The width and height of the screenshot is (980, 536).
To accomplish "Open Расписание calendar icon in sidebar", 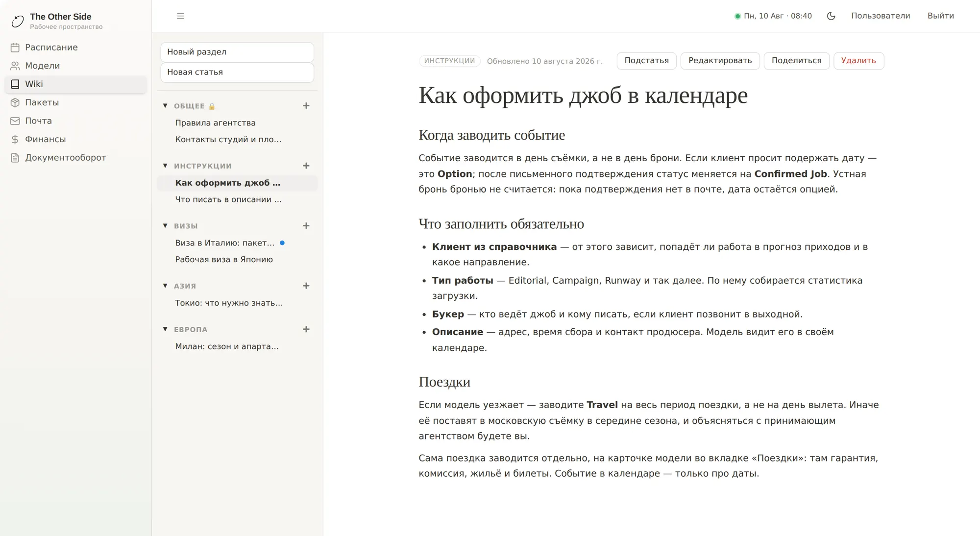I will (15, 48).
